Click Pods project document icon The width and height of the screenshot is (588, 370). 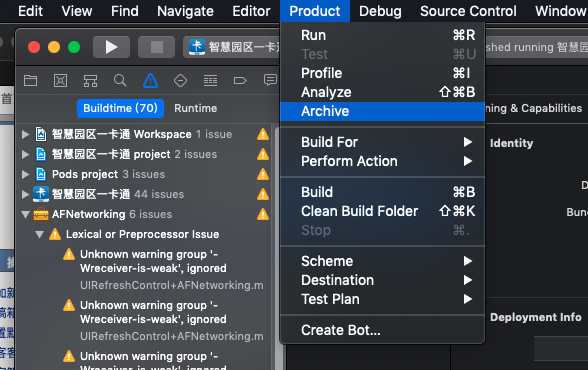(41, 174)
